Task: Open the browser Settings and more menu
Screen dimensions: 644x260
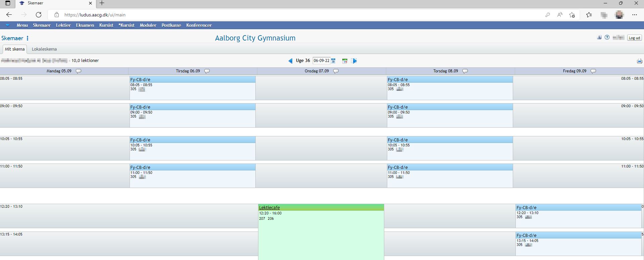Action: (x=634, y=15)
